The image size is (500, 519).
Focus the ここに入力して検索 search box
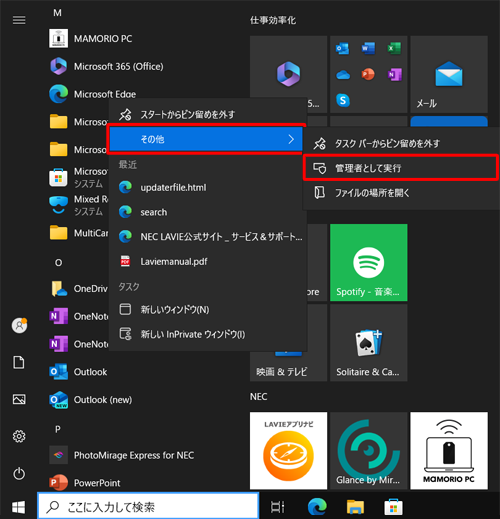click(148, 507)
